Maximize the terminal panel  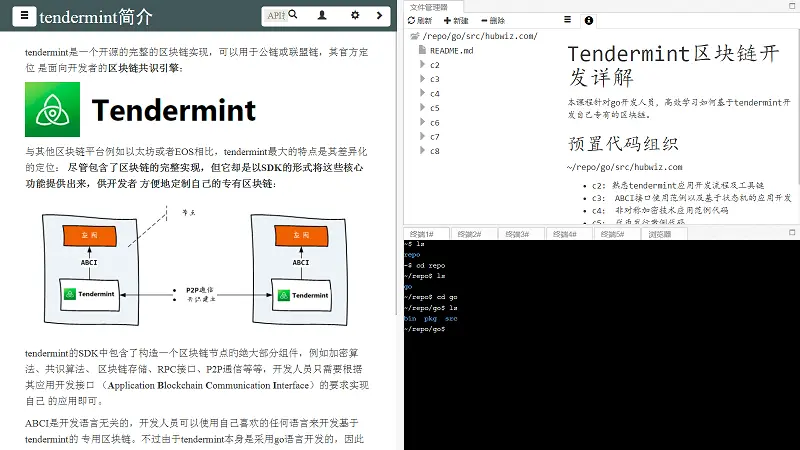tap(792, 232)
